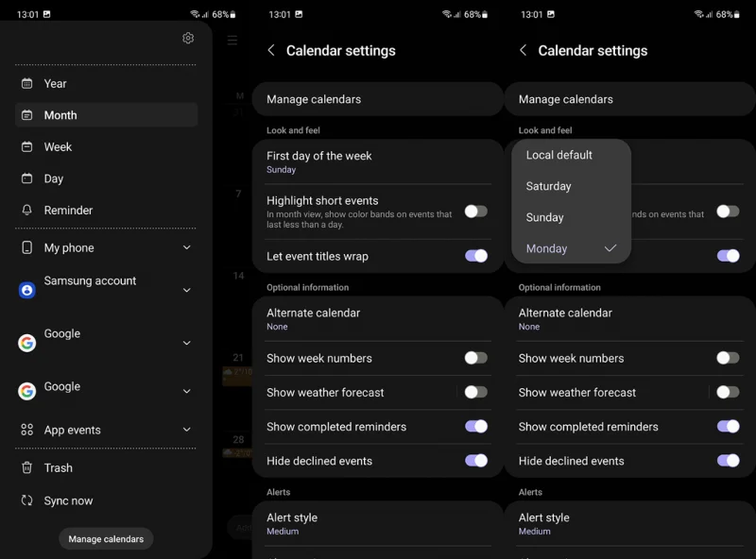756x559 pixels.
Task: Choose Sunday in weekday popup
Action: click(x=572, y=217)
